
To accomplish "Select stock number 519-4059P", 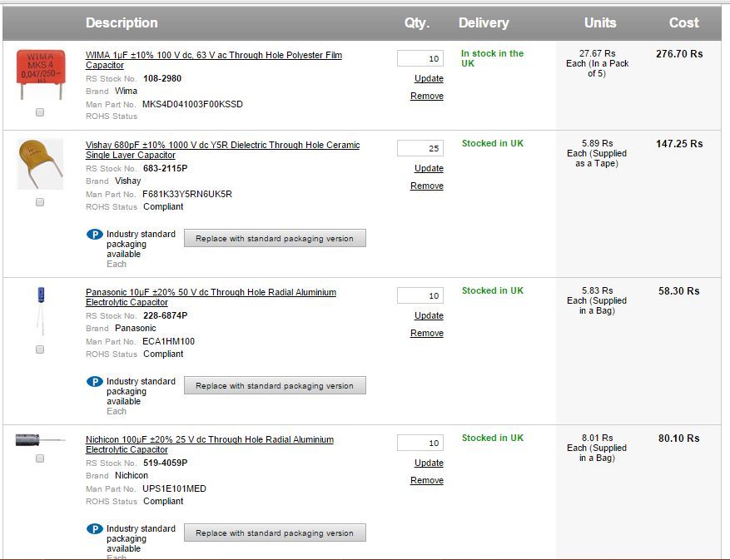I will tap(166, 463).
